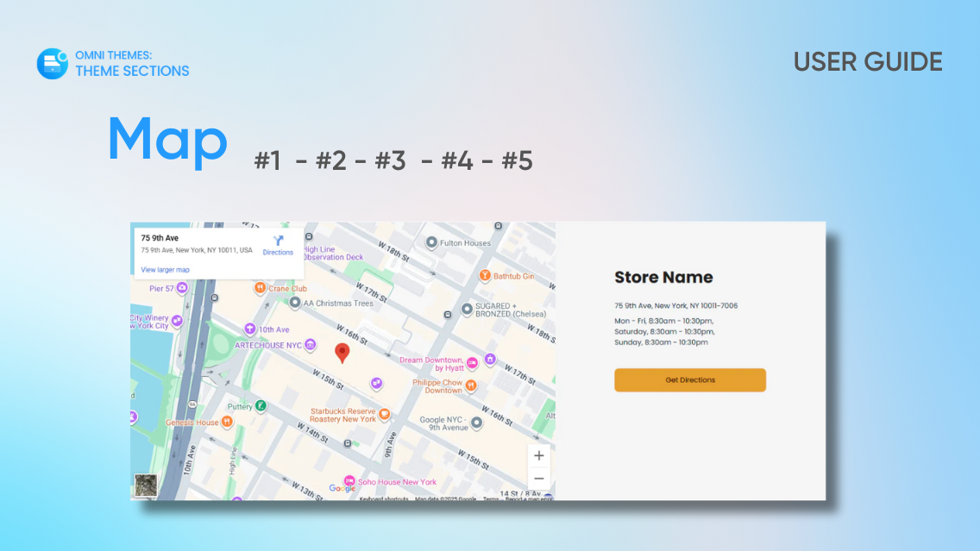
Task: Click the Puttery golf marker
Action: pyautogui.click(x=261, y=406)
